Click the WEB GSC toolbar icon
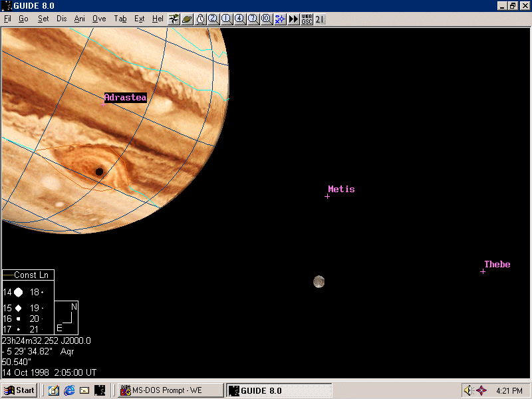 (x=307, y=19)
